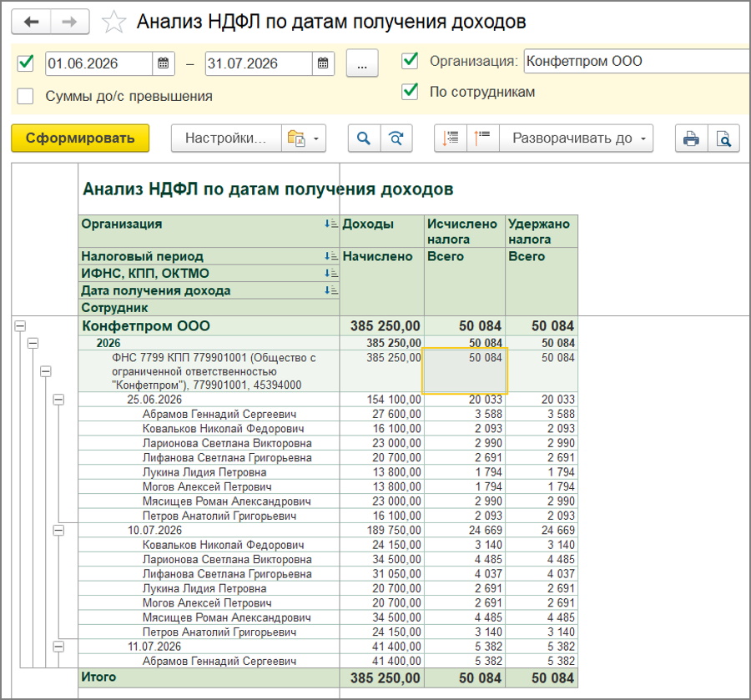Toggle По сотрудникам checkbox
This screenshot has width=751, height=700.
[410, 91]
